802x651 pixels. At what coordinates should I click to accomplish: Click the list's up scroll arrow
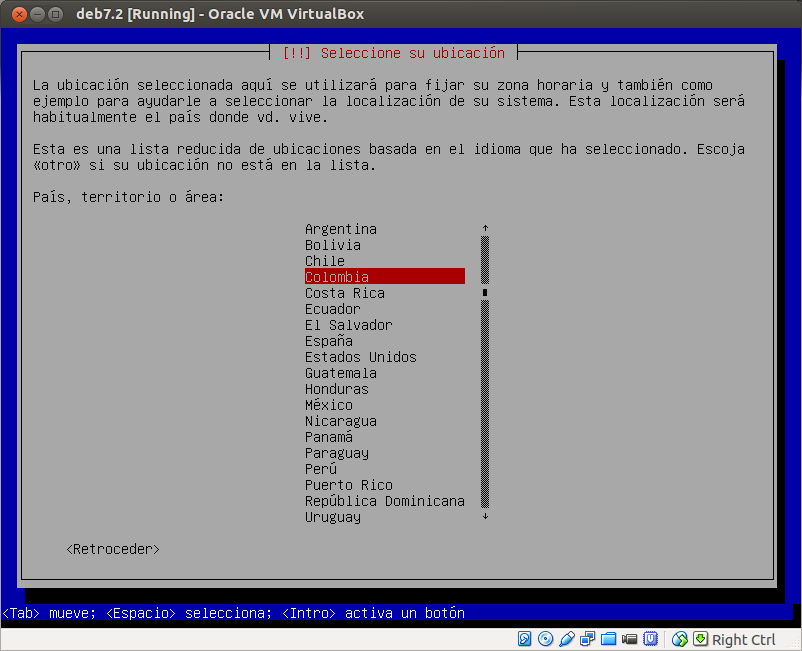(x=485, y=228)
